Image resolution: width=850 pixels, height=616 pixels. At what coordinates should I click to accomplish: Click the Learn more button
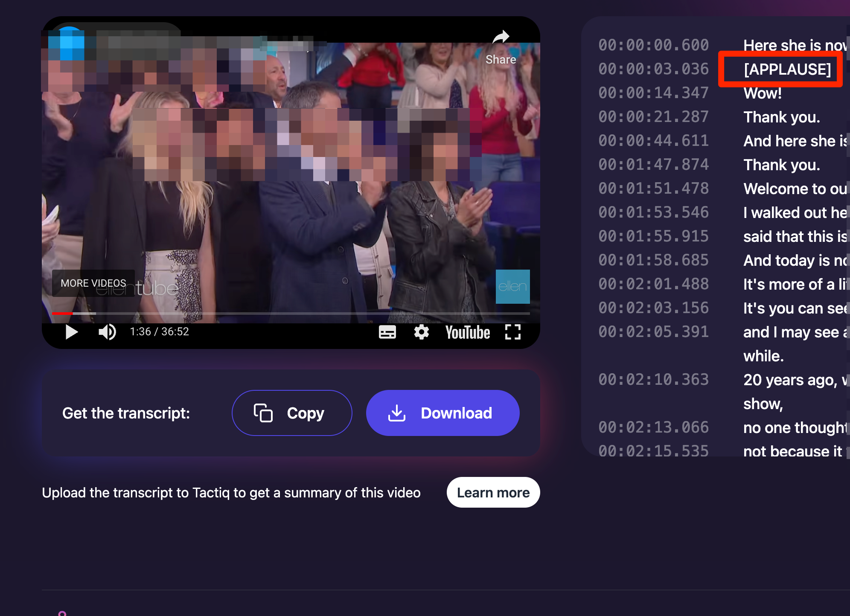point(494,492)
